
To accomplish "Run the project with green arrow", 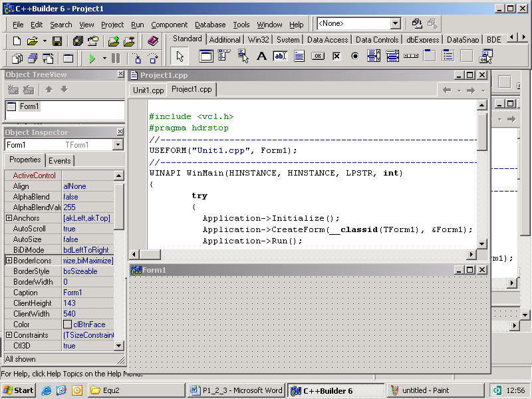I will pos(92,59).
